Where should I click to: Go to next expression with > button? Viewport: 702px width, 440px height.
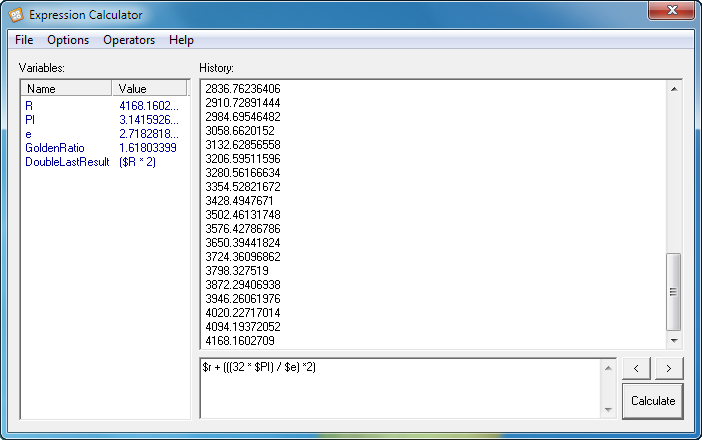669,368
